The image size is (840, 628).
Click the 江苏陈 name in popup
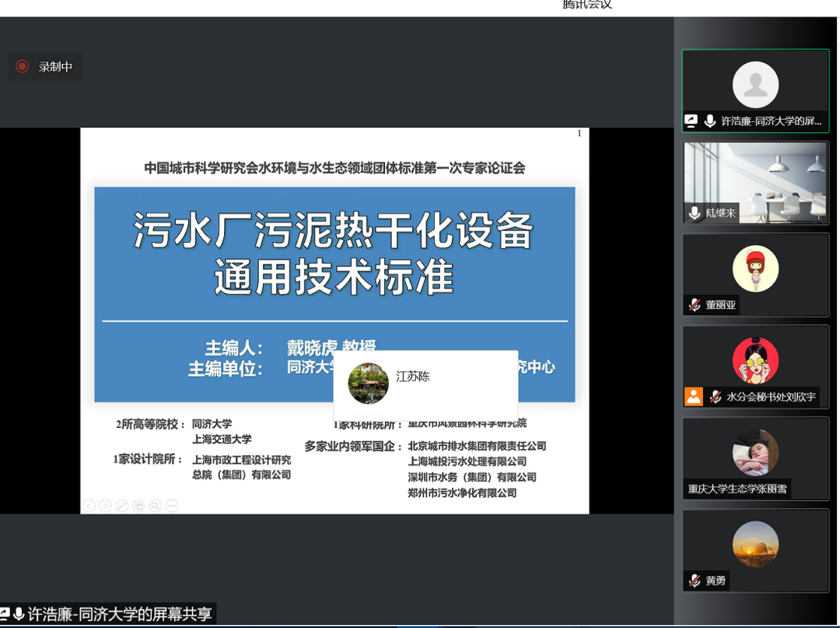click(412, 376)
